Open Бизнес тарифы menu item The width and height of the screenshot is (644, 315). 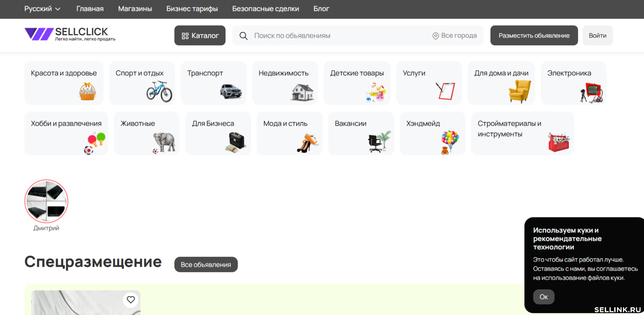click(x=192, y=9)
